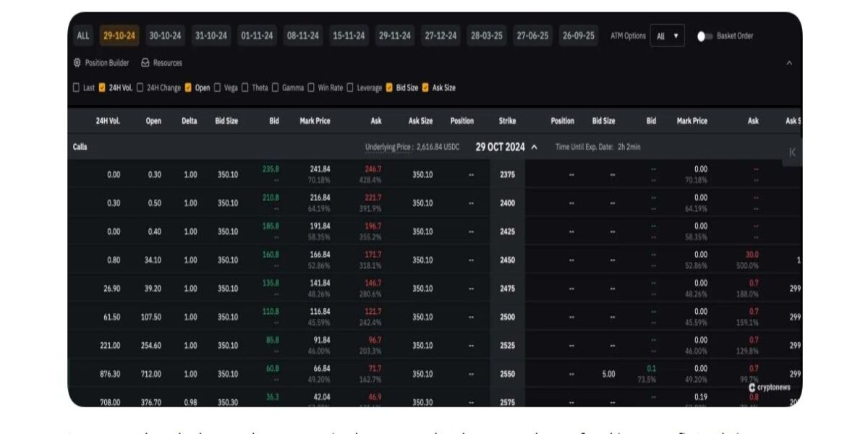The width and height of the screenshot is (868, 434).
Task: Enable the Gamma checkbox
Action: pos(275,88)
